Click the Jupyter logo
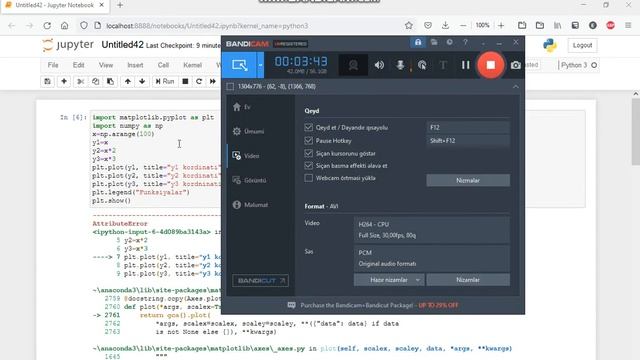640x360 pixels. (x=68, y=45)
